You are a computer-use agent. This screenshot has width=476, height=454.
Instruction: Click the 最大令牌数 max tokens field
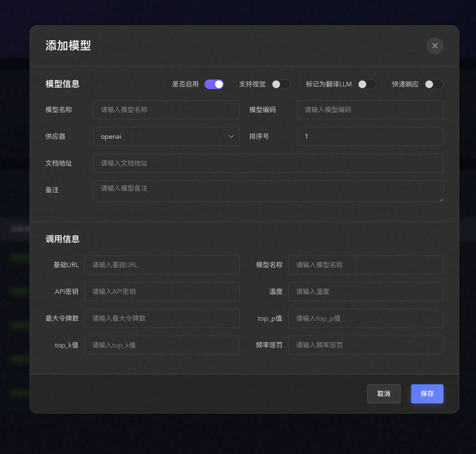click(x=162, y=318)
